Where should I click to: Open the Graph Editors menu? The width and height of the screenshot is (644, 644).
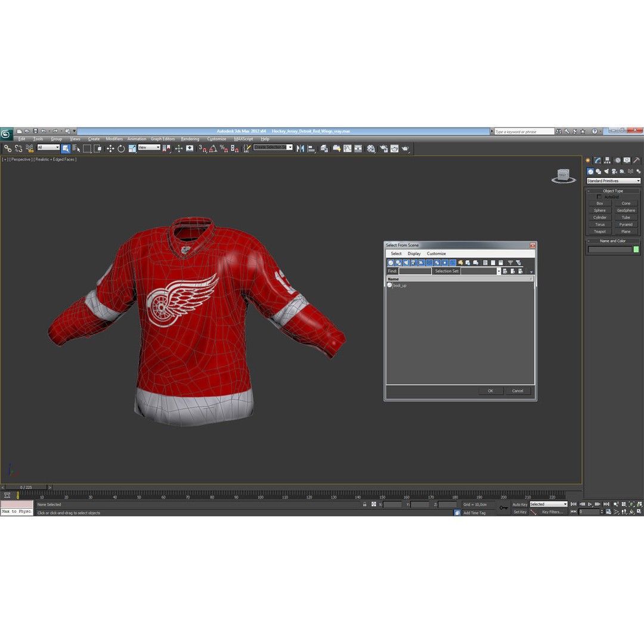[163, 139]
